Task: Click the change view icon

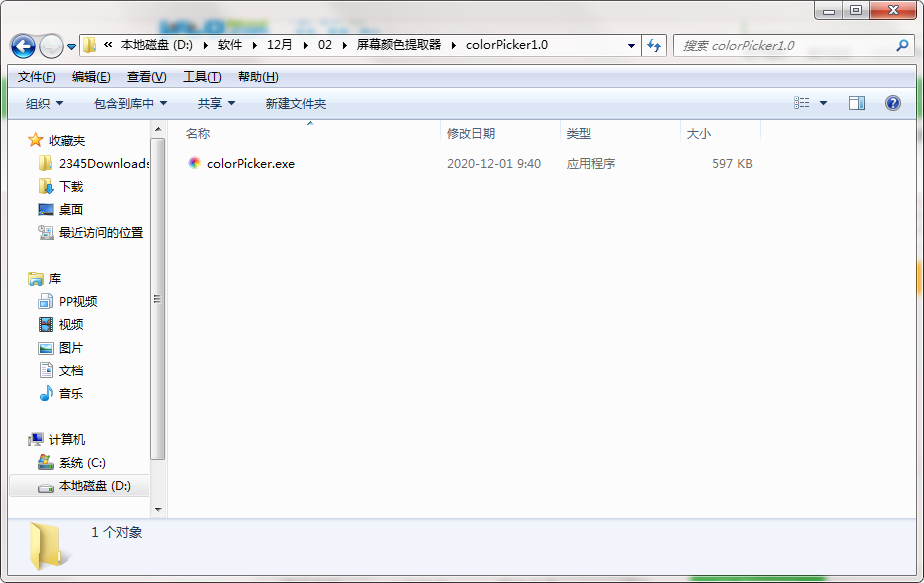Action: [801, 103]
